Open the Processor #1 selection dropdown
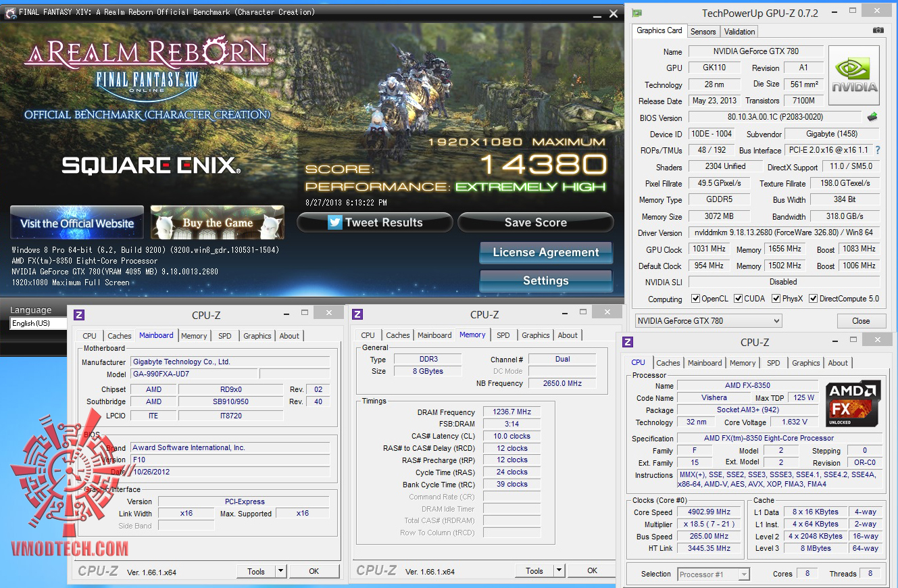 point(714,574)
